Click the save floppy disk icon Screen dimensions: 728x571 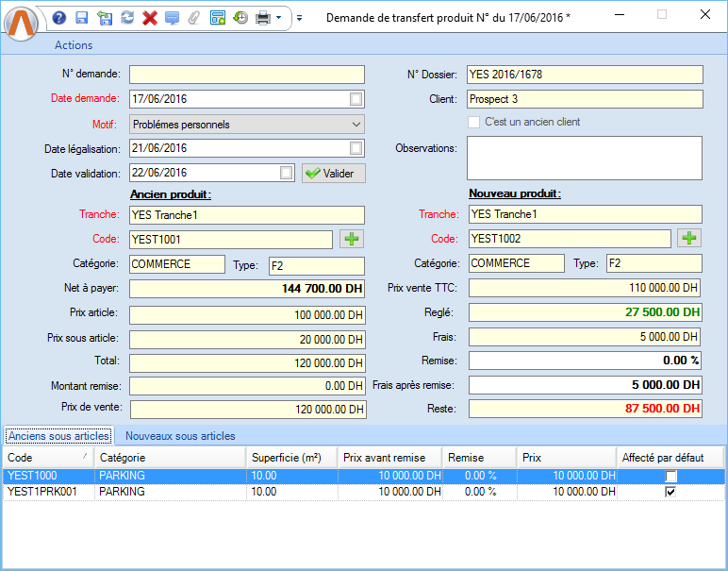point(81,18)
